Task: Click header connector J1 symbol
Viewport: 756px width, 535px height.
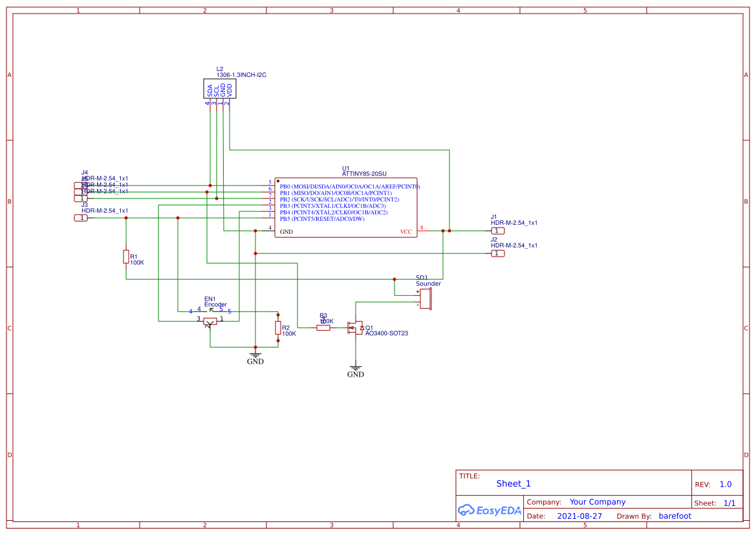Action: (497, 230)
